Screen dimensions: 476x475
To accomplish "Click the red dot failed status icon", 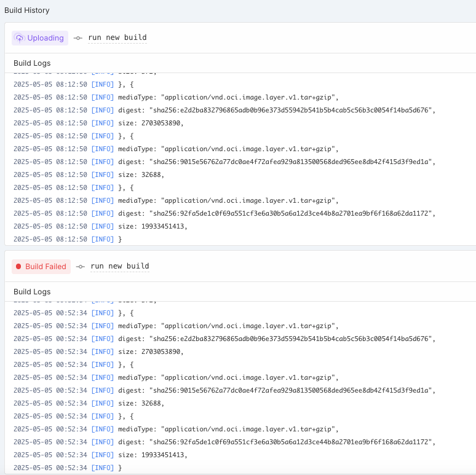I will coord(18,267).
